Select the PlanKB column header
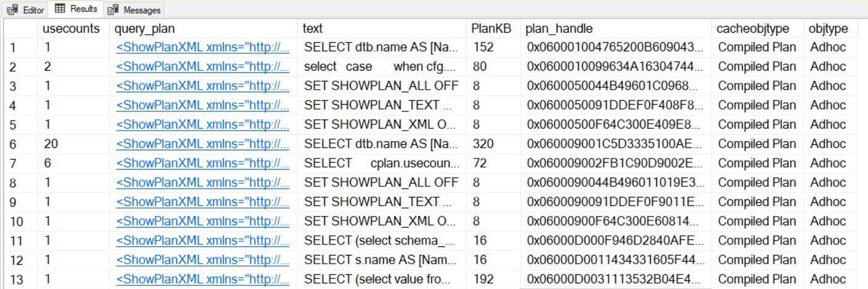This screenshot has height=289, width=868. pyautogui.click(x=491, y=28)
